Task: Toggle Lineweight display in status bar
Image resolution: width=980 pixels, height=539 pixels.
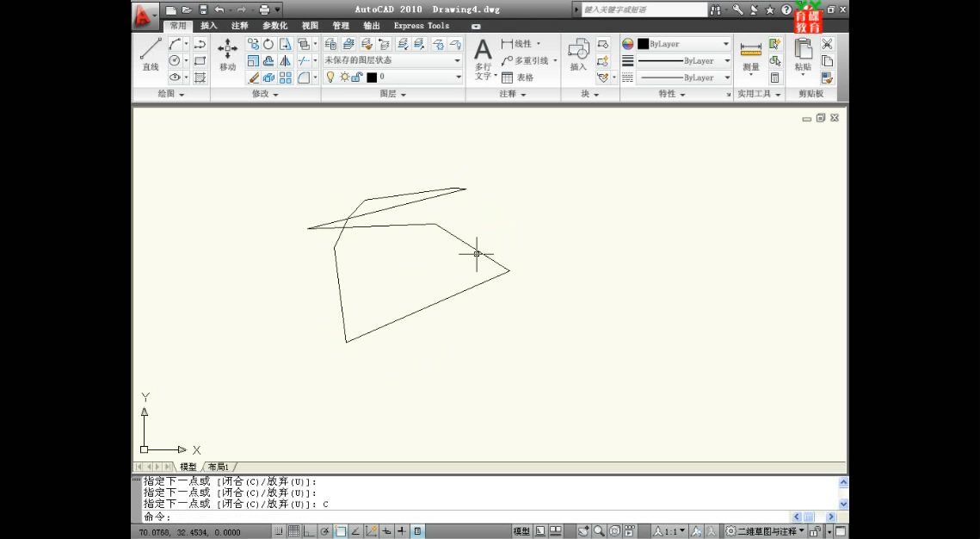Action: pyautogui.click(x=402, y=531)
